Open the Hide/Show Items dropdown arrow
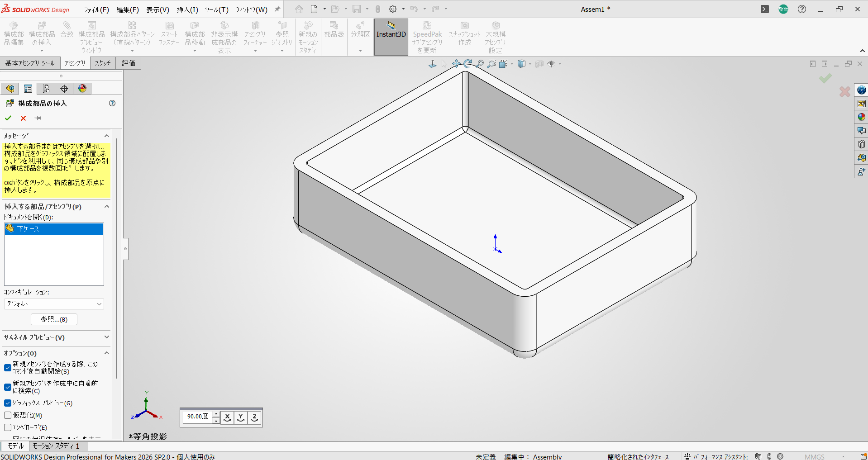 pos(560,64)
